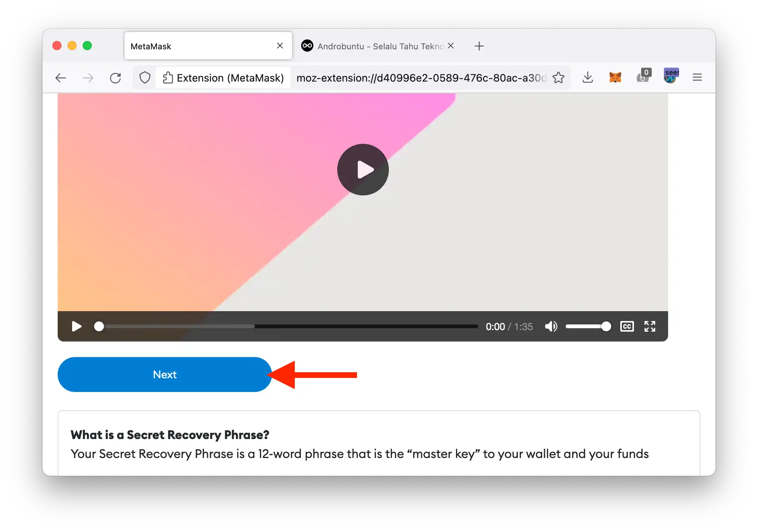Open a new browser tab

pos(479,46)
